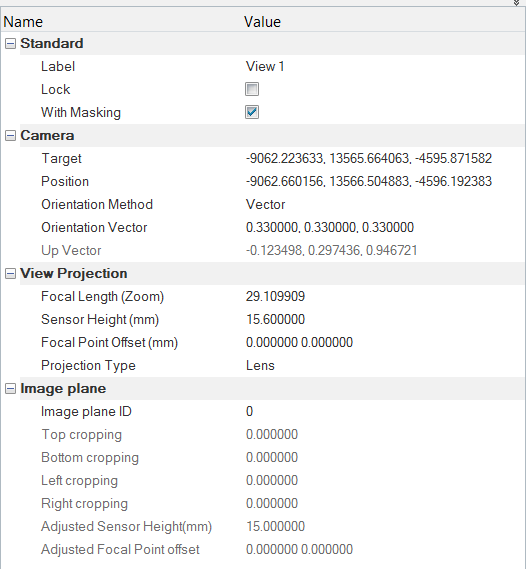Screen dimensions: 526x569
Task: Edit the Orientation Vector value
Action: 384,228
